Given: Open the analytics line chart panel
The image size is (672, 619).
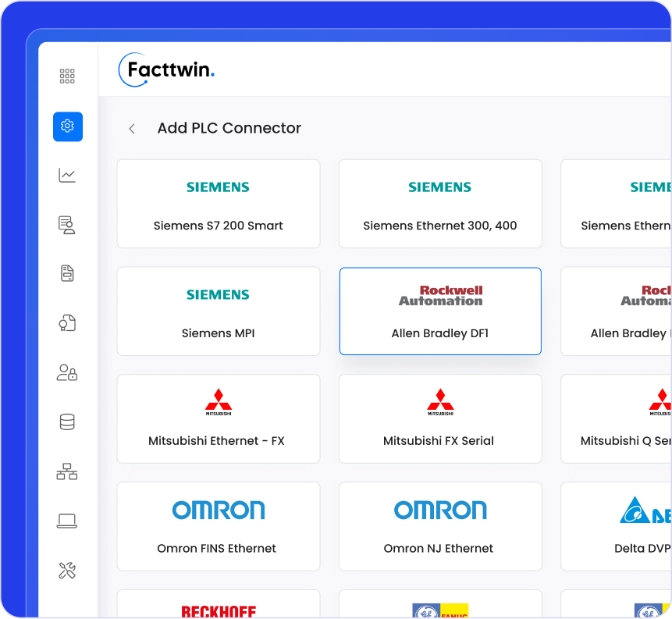Looking at the screenshot, I should [x=67, y=175].
